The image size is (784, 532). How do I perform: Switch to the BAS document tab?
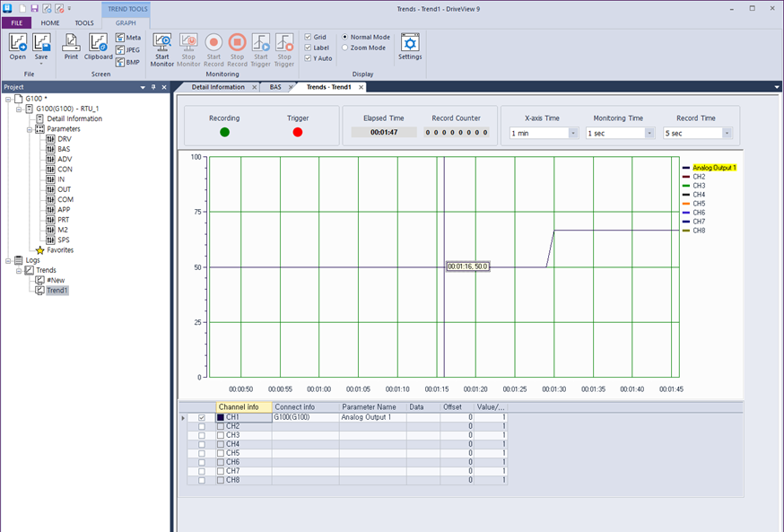[275, 87]
